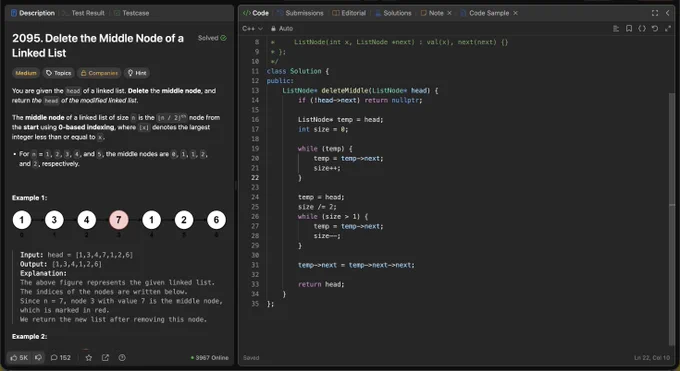Click the highlighted node 7 in the diagram
680x371 pixels.
click(119, 220)
